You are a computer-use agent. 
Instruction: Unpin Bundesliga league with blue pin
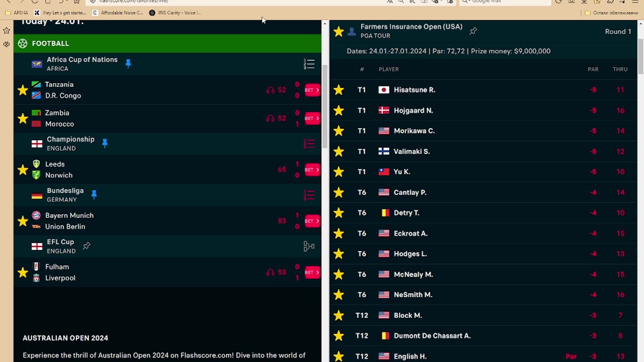coord(94,195)
